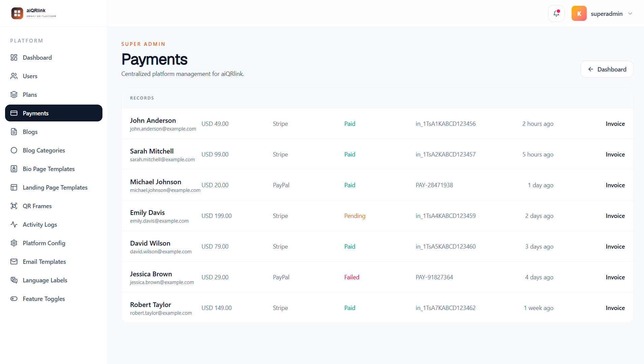Select Payments in the sidebar
The image size is (644, 364).
tap(54, 113)
